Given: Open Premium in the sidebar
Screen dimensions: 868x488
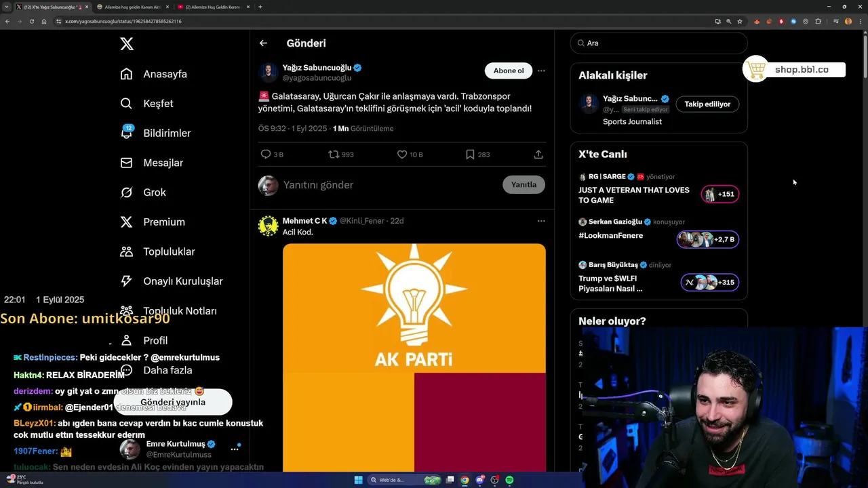Looking at the screenshot, I should pos(153,222).
